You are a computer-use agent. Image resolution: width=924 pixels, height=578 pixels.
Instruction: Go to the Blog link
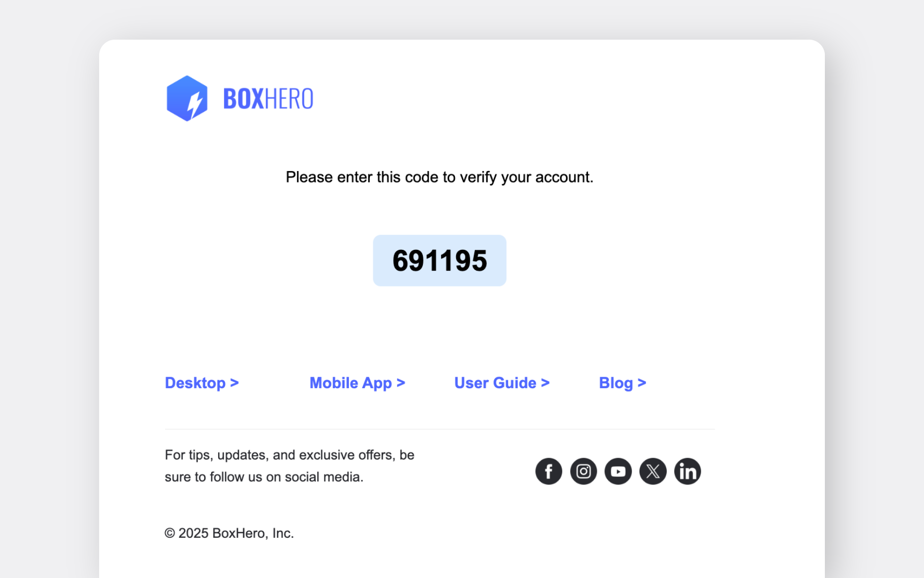(616, 383)
